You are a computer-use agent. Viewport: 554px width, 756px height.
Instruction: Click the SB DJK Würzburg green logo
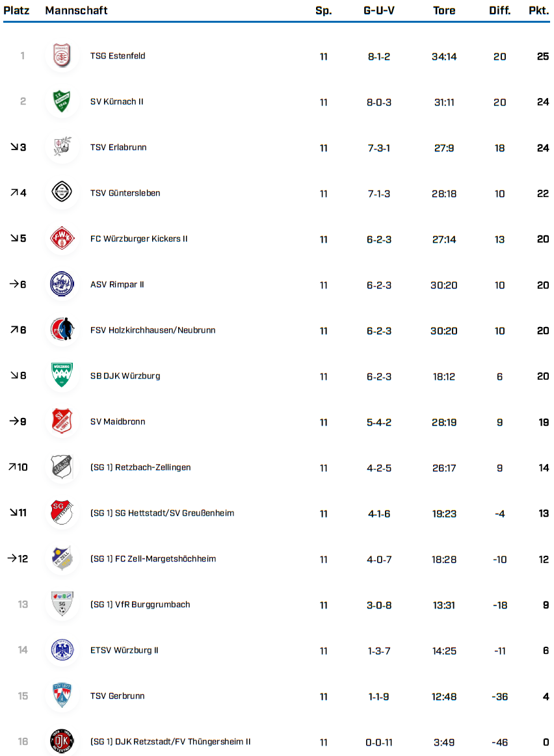(62, 376)
